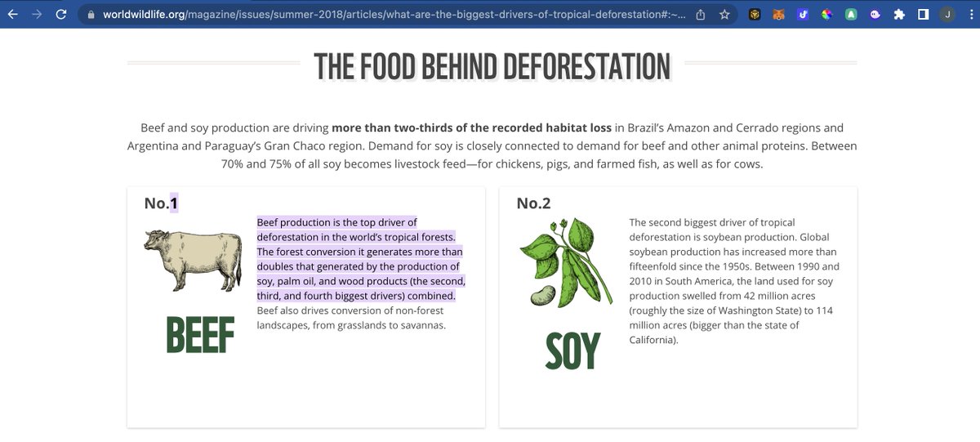This screenshot has height=442, width=980.
Task: Click the cow illustration
Action: tap(193, 259)
